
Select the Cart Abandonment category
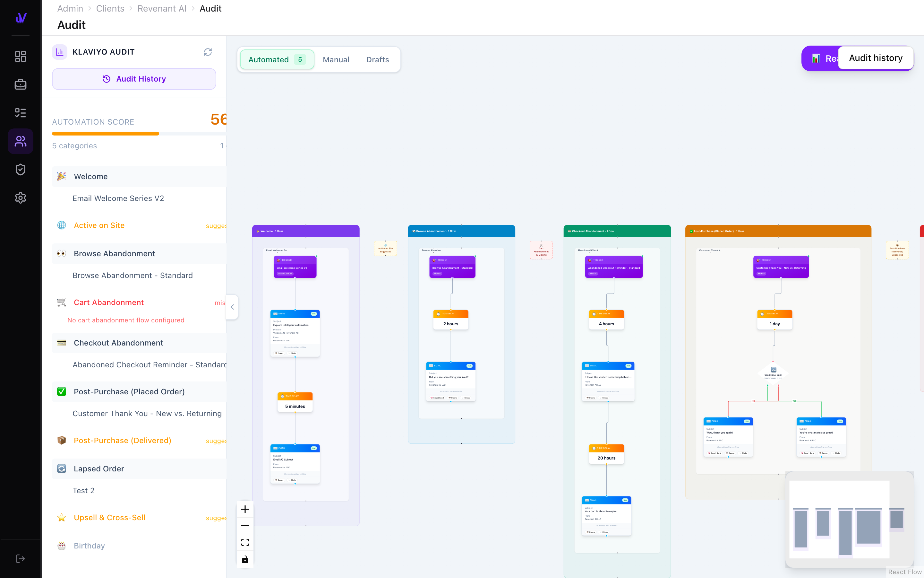pos(139,302)
